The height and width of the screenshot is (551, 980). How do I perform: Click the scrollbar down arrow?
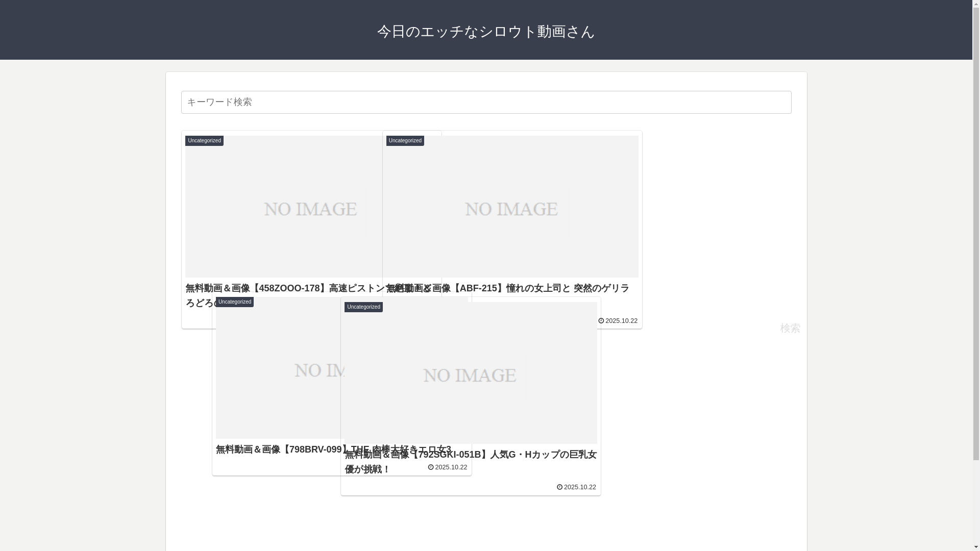[x=976, y=547]
